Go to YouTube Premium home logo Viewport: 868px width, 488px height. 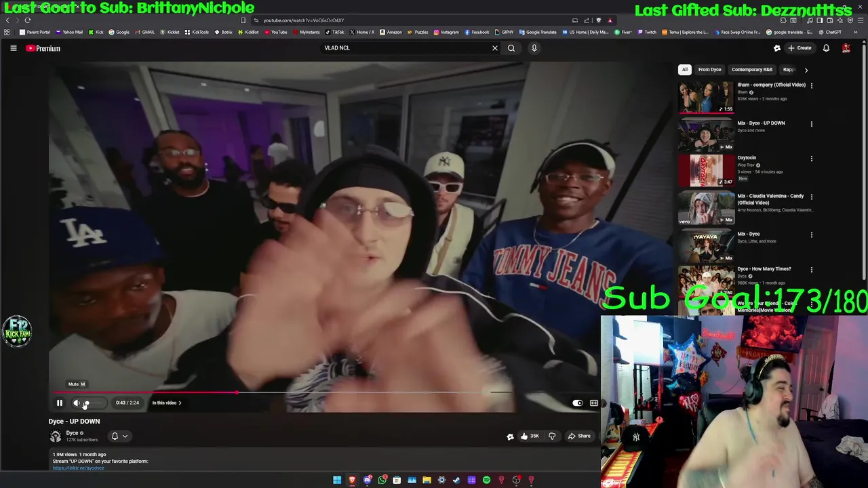[x=43, y=48]
